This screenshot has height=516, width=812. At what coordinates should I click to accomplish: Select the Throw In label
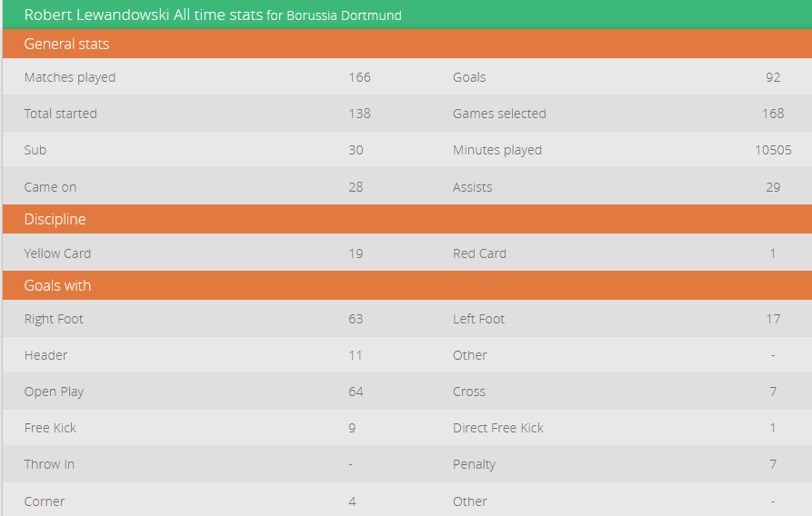49,464
